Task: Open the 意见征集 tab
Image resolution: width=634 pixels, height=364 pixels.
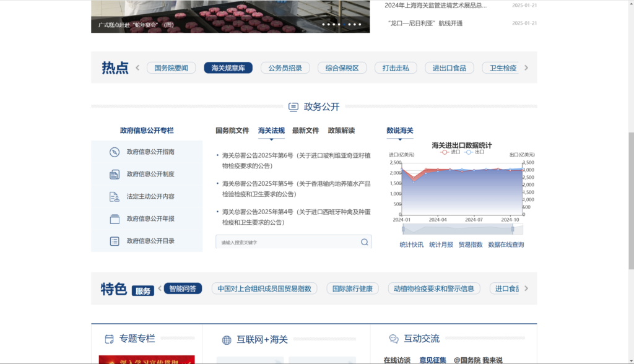Action: pyautogui.click(x=433, y=360)
